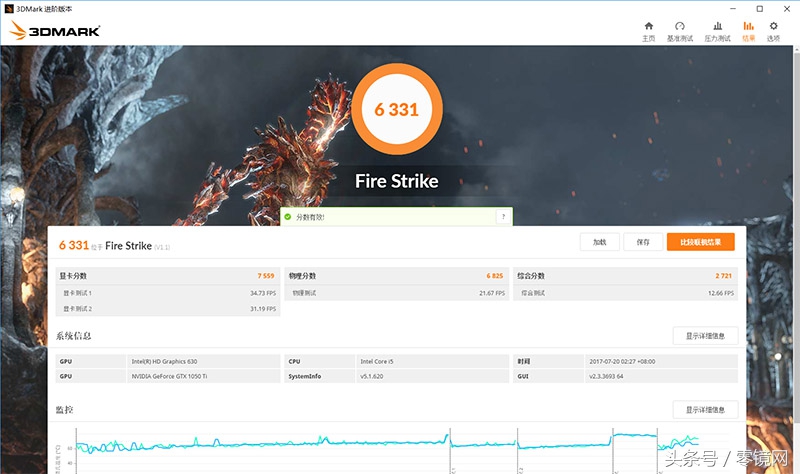Screen dimensions: 800x474
Task: Click the 保存 save button
Action: click(x=643, y=242)
